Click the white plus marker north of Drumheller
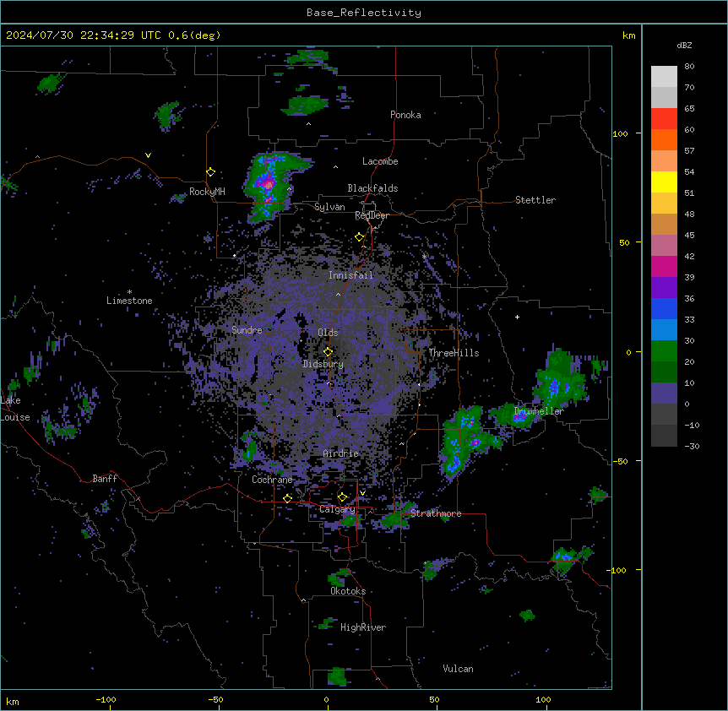Image resolution: width=728 pixels, height=711 pixels. [517, 317]
